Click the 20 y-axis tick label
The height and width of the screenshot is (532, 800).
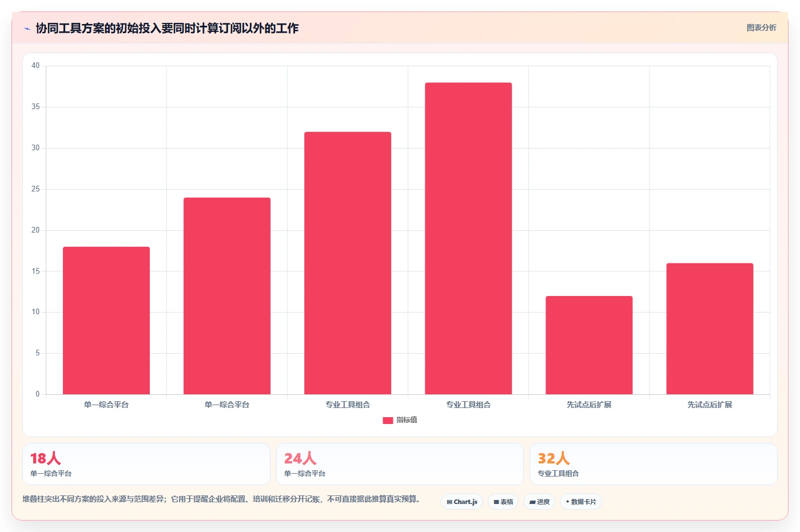tap(35, 230)
